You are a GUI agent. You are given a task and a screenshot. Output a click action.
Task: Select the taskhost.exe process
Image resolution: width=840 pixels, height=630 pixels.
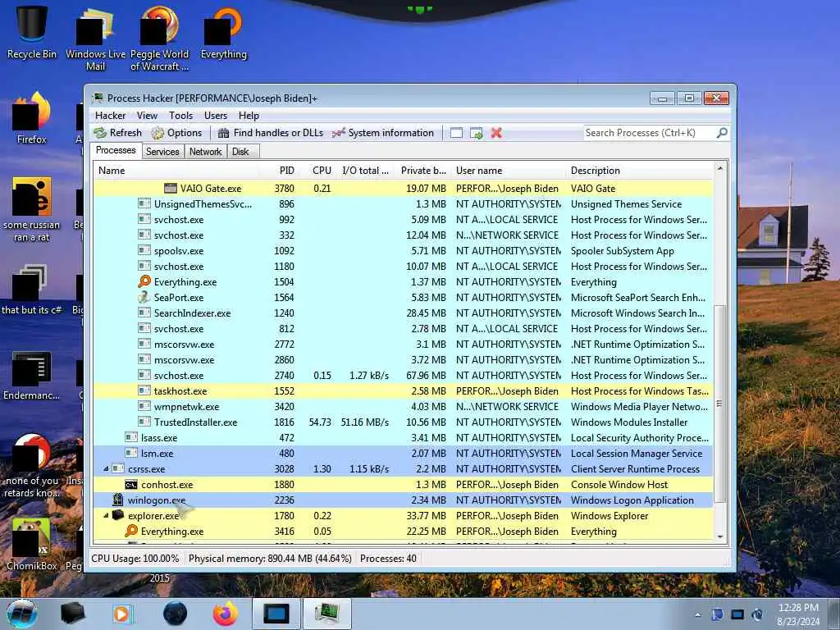click(x=403, y=391)
